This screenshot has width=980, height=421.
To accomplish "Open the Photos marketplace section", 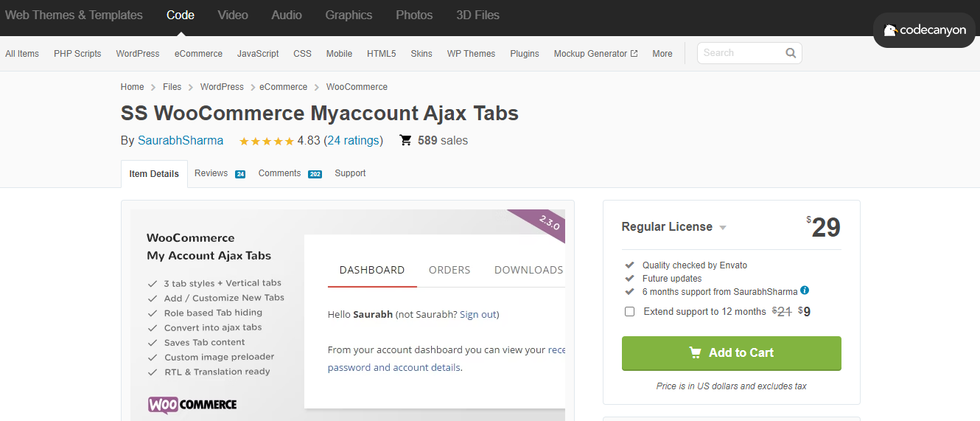I will [414, 15].
